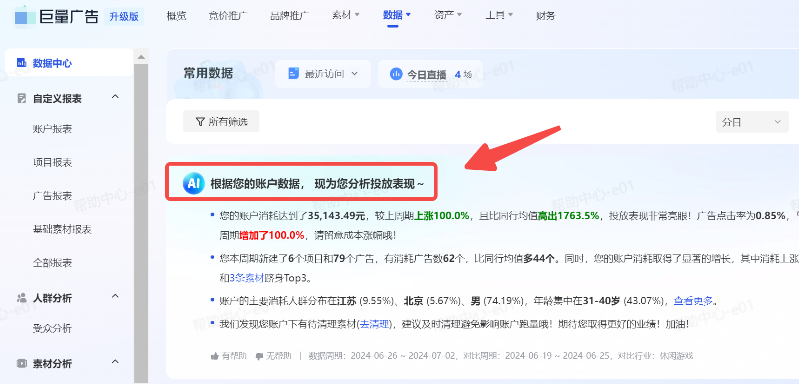Open 项目报表 in the sidebar
Viewport: 799px width, 384px height.
pos(52,162)
